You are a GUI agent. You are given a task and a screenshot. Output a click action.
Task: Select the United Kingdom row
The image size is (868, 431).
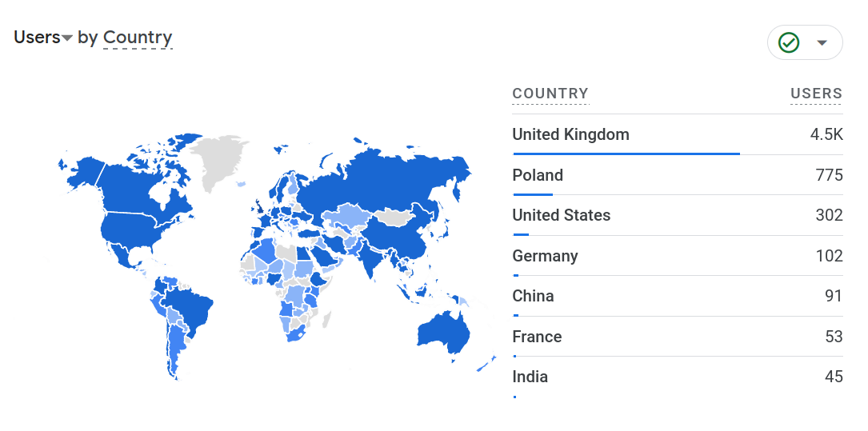pyautogui.click(x=571, y=134)
